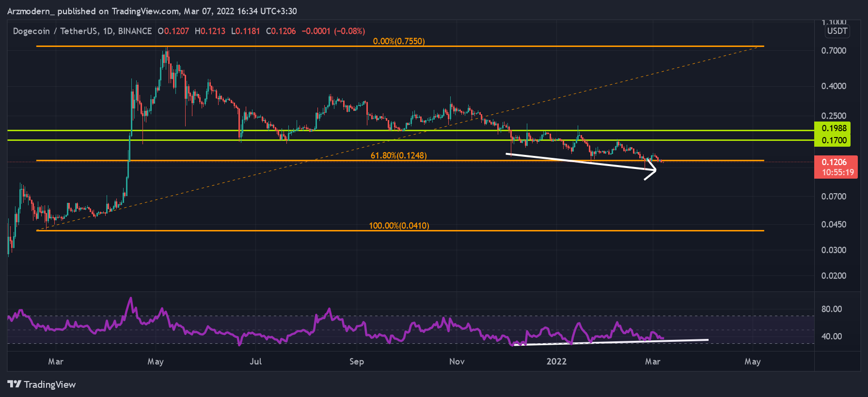Click the 2022 time axis label

pyautogui.click(x=556, y=362)
